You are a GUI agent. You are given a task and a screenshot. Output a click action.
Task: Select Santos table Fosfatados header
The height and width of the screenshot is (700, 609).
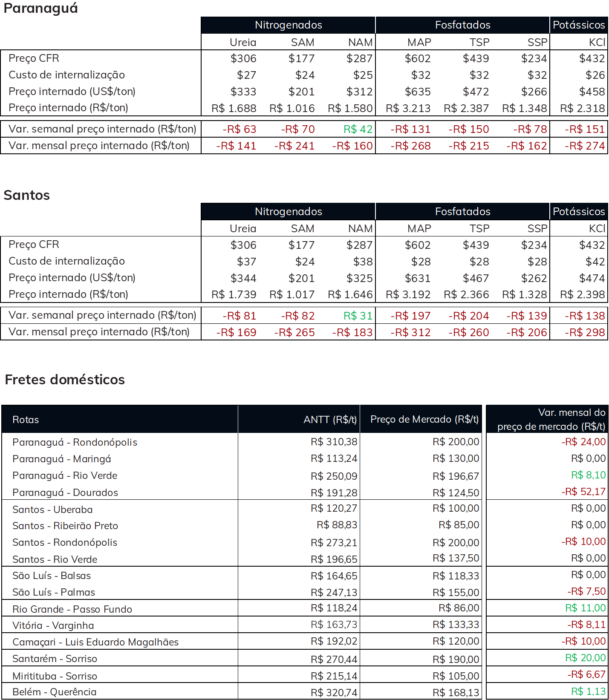(462, 212)
